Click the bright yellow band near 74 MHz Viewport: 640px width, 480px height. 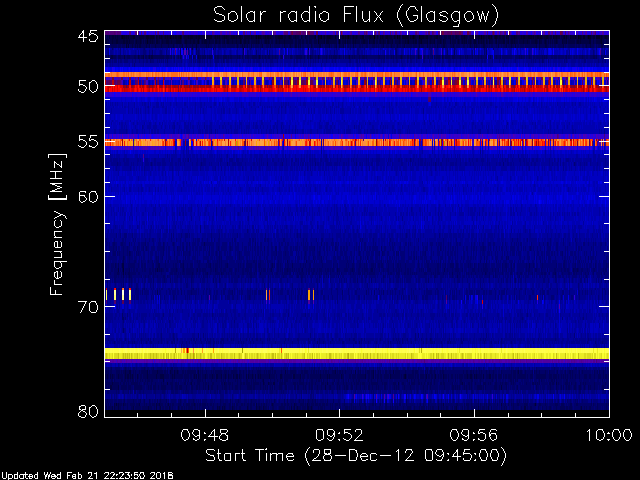pyautogui.click(x=357, y=353)
